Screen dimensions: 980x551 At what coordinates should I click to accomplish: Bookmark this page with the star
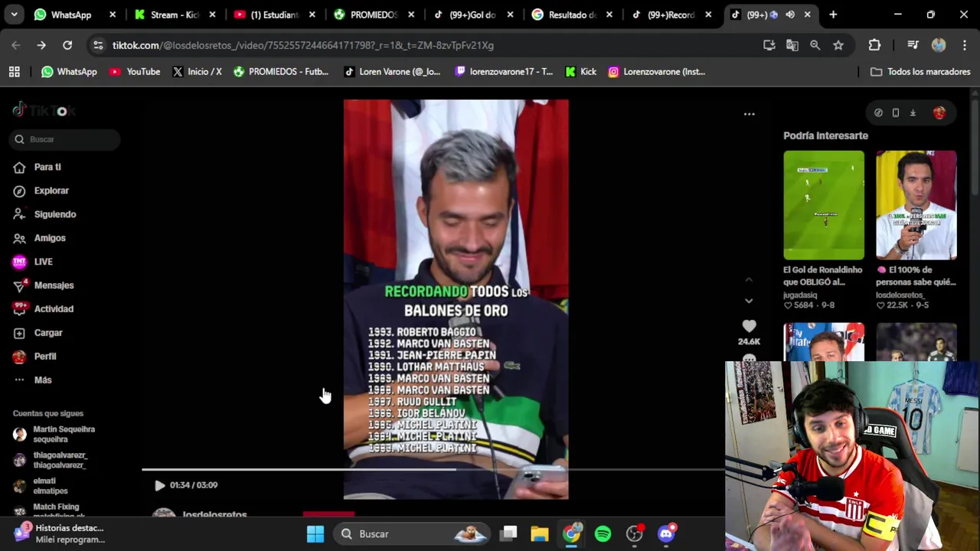[x=838, y=45]
